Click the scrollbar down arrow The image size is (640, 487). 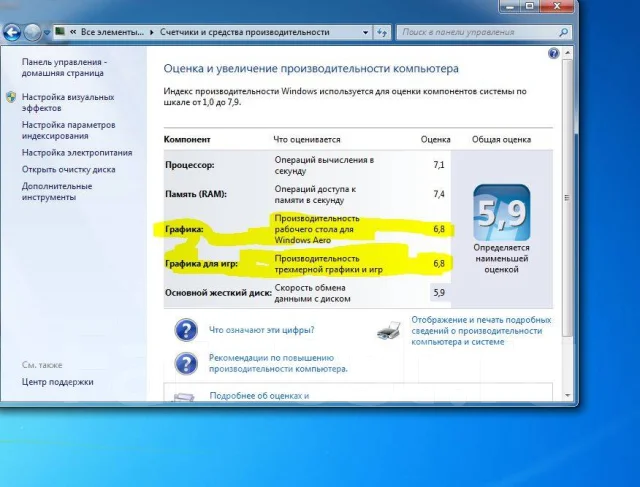[567, 395]
